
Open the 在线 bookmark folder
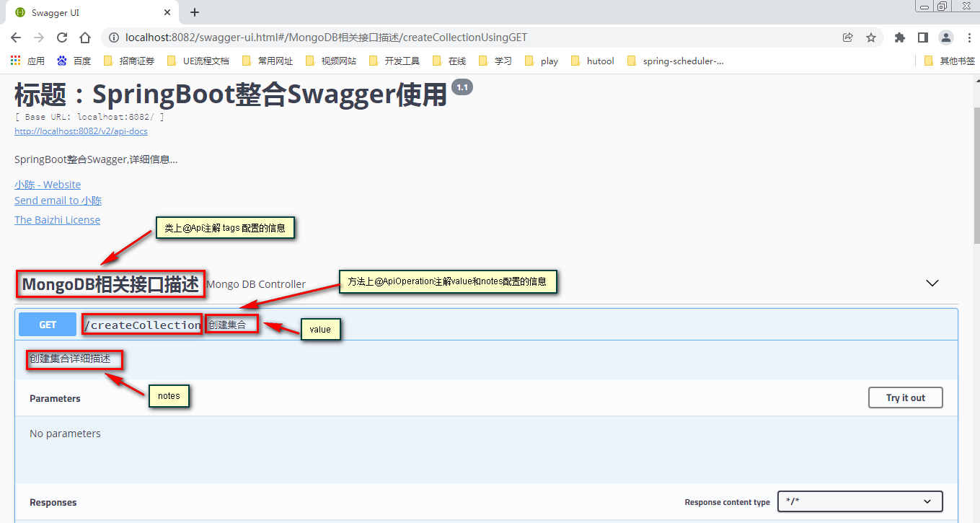pyautogui.click(x=449, y=61)
